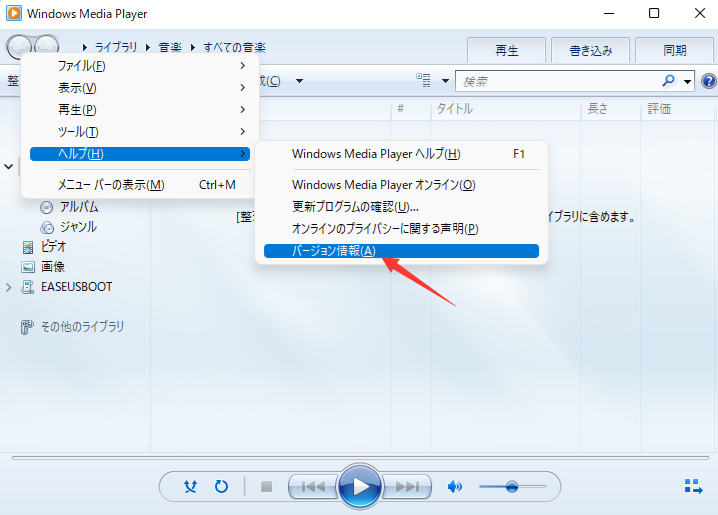
Task: Open オンラインのプライバシーに関する声明(P)
Action: pos(402,228)
